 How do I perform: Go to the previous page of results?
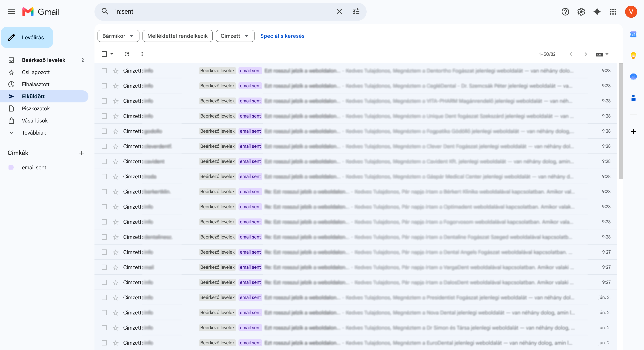point(570,54)
